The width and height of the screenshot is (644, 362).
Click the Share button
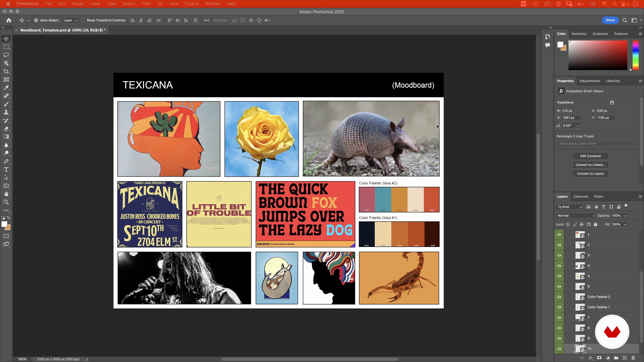click(610, 20)
